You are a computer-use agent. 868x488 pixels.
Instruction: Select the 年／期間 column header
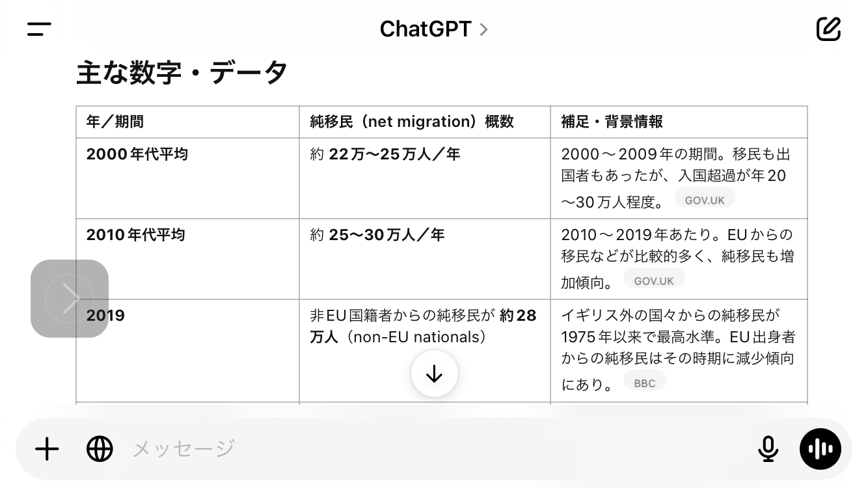click(x=115, y=122)
